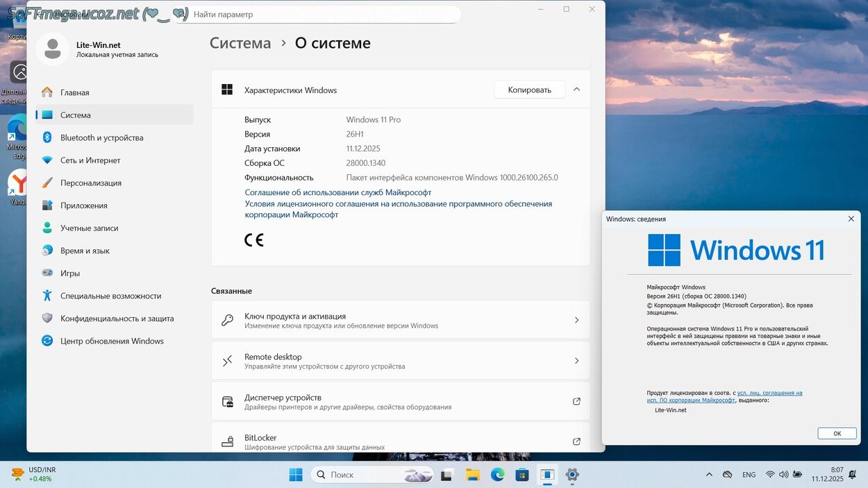Expand Ключ продукта и активация
This screenshot has height=488, width=868.
576,320
